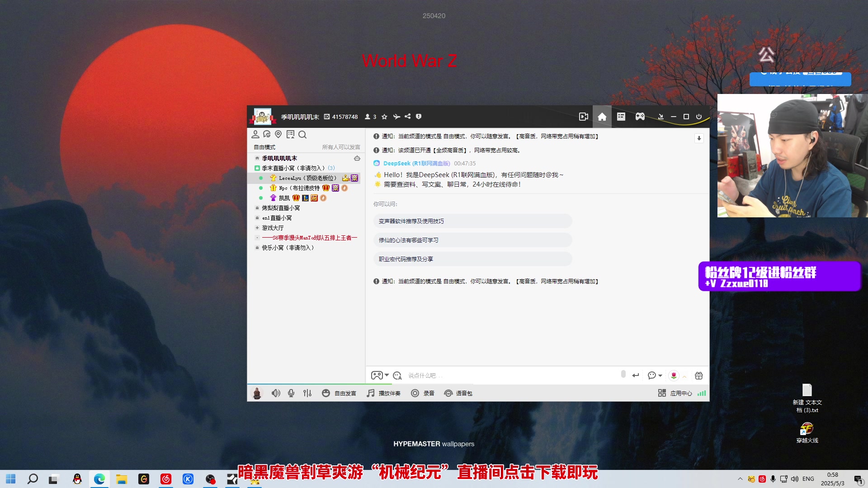Screen dimensions: 868x488
Task: Open the gamepad games tab in header
Action: click(x=640, y=117)
